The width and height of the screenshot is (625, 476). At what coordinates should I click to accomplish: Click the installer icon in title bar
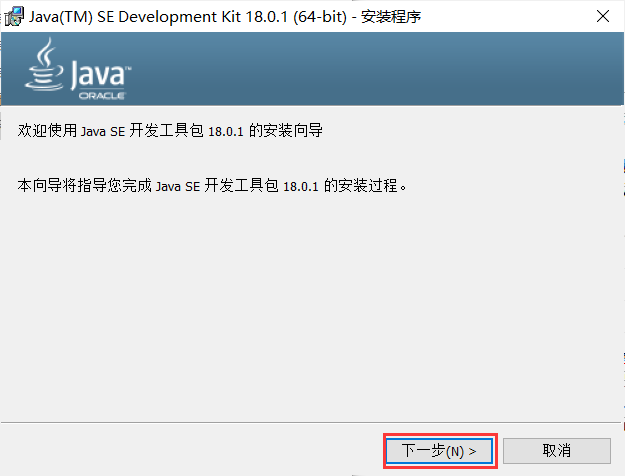click(x=14, y=16)
